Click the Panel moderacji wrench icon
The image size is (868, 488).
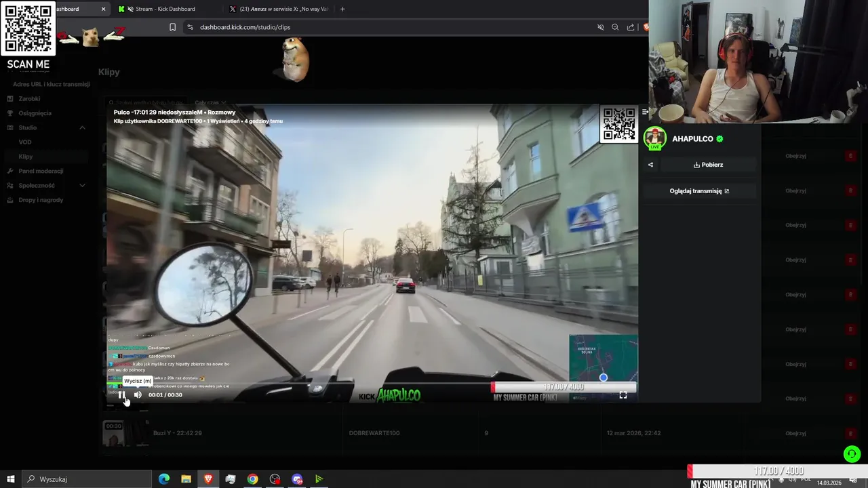[10, 171]
